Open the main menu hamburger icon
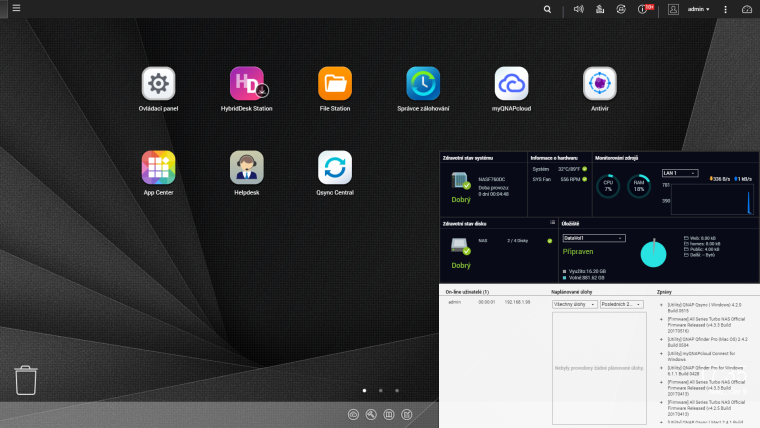Screen dimensions: 760x428 point(16,8)
